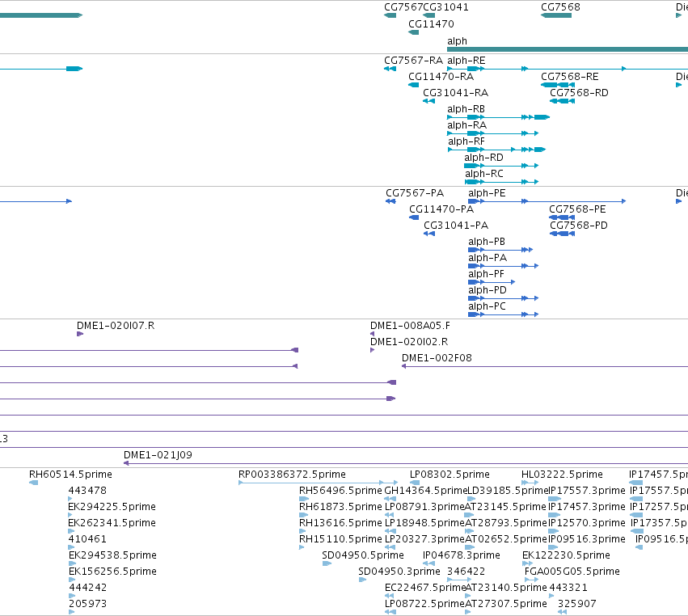Click the alph-PA protein label
Screen dimensions: 688x616
tap(488, 259)
